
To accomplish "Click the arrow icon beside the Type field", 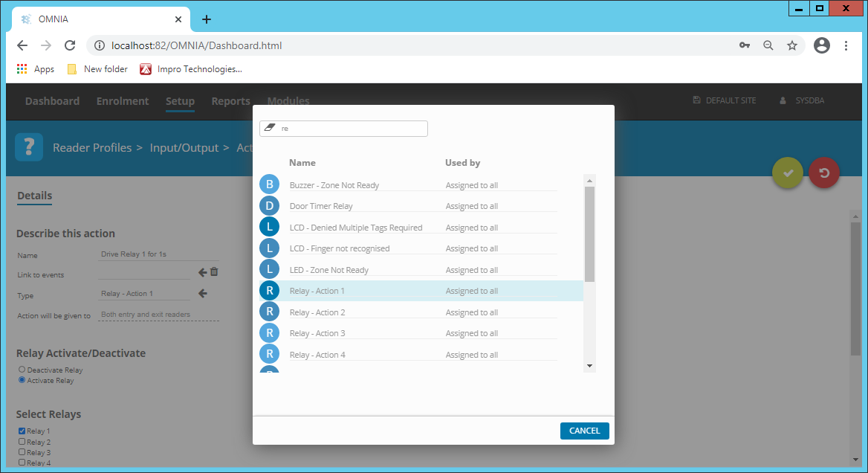I will point(201,293).
